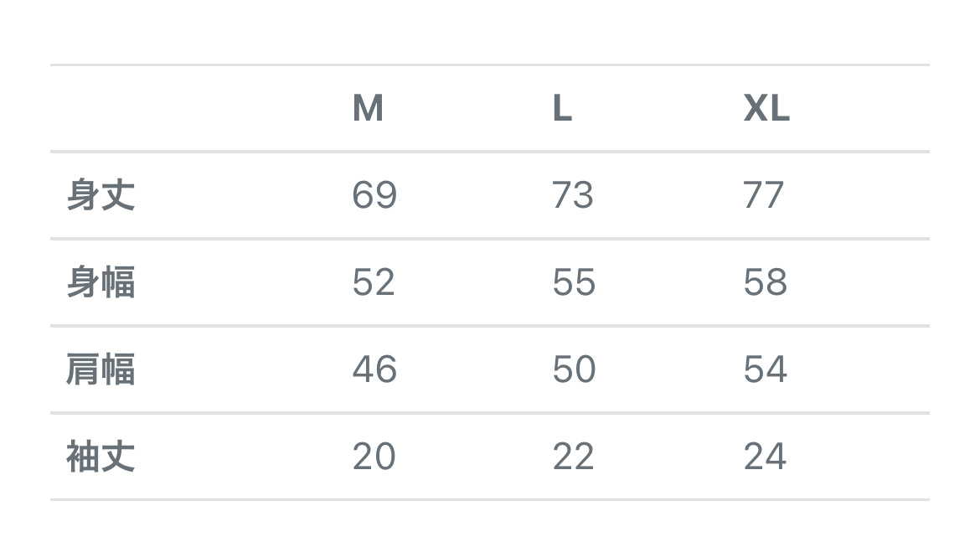Click the L 袖丈 value 22

pos(573,457)
